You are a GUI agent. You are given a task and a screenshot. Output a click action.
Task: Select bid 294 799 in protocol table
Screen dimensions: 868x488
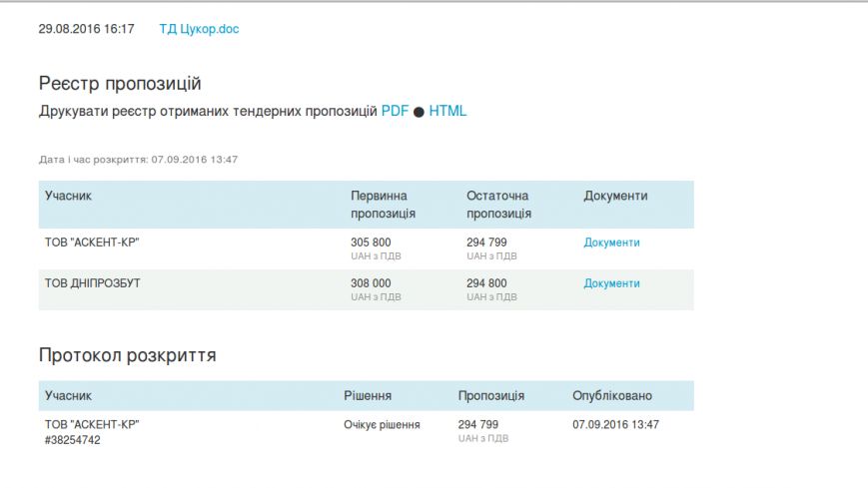(x=478, y=424)
